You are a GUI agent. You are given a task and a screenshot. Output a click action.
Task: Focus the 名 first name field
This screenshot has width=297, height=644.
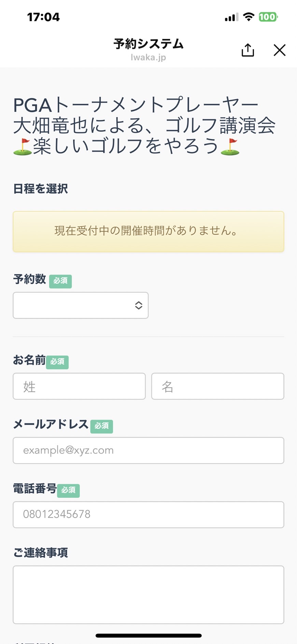(218, 386)
